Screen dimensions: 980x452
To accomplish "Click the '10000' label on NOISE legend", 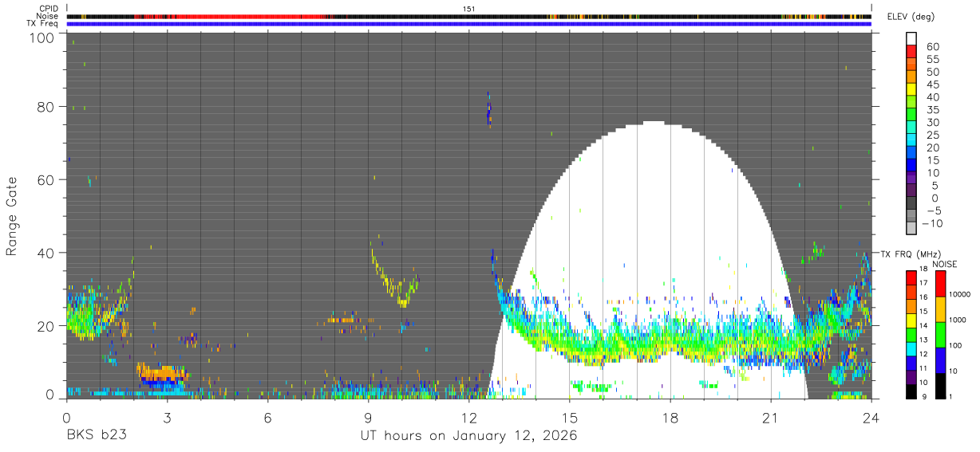I will pyautogui.click(x=962, y=295).
